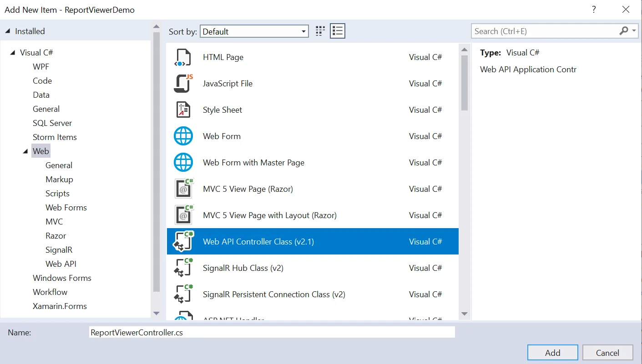The width and height of the screenshot is (642, 364).
Task: Choose SignalR Persistent Connection Class icon
Action: click(x=183, y=294)
